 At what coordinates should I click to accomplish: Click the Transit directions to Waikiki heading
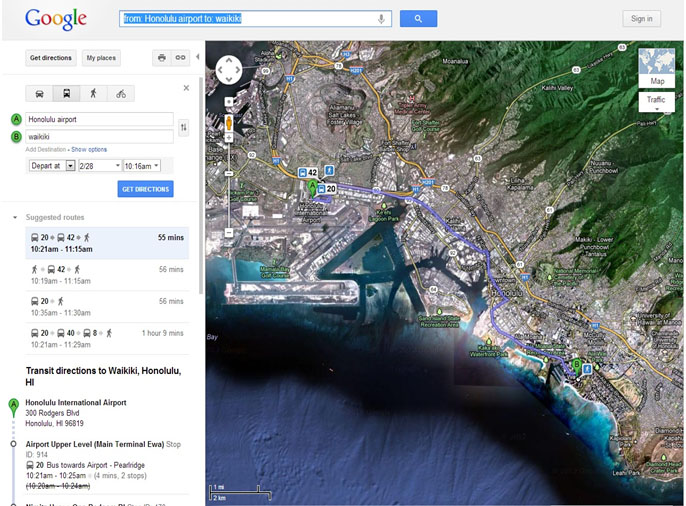click(104, 376)
